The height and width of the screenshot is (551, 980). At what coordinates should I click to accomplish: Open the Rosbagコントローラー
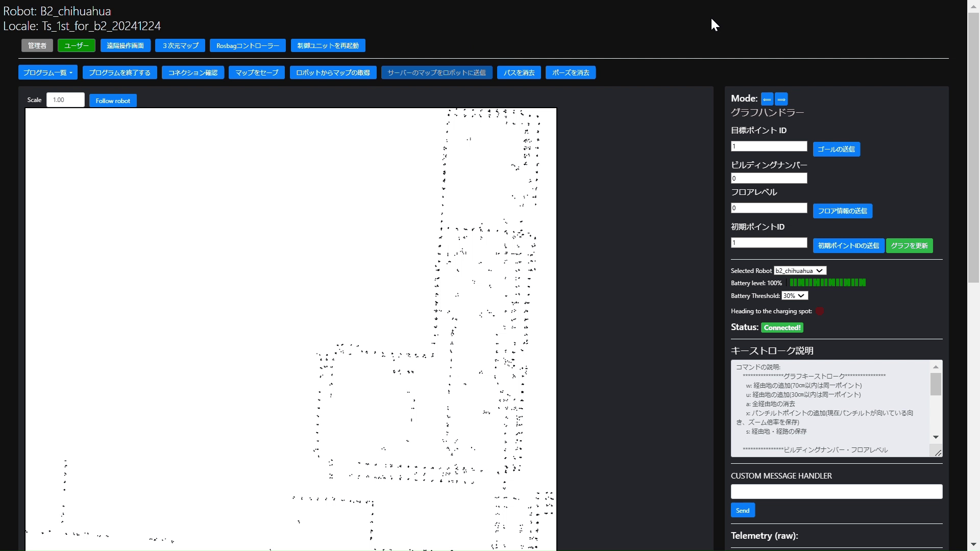pos(248,45)
